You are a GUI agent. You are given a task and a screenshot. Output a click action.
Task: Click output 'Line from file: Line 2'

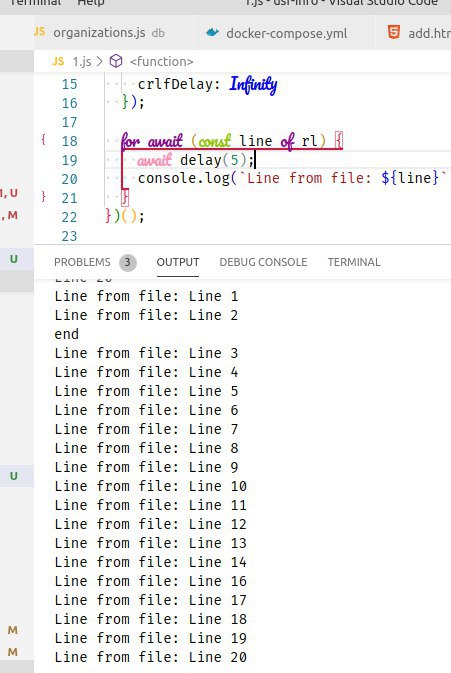pyautogui.click(x=146, y=315)
